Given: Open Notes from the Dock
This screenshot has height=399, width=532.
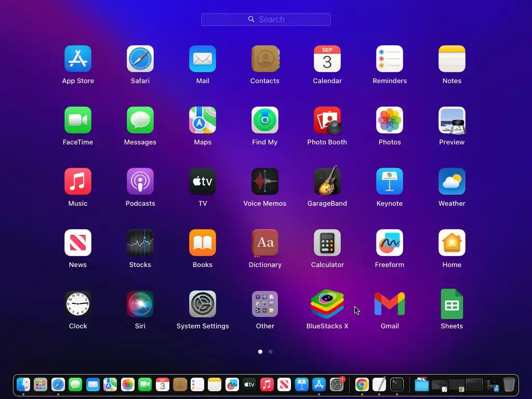Looking at the screenshot, I should click(215, 385).
